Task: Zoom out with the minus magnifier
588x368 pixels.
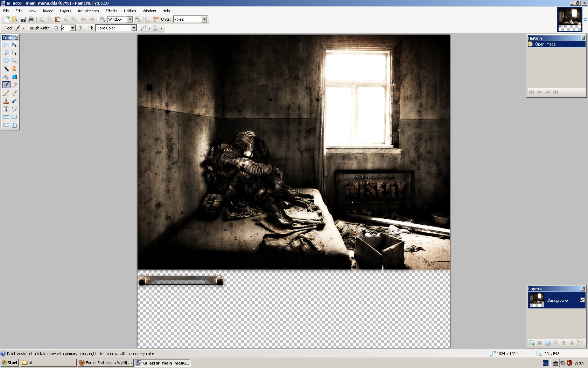Action: (103, 19)
